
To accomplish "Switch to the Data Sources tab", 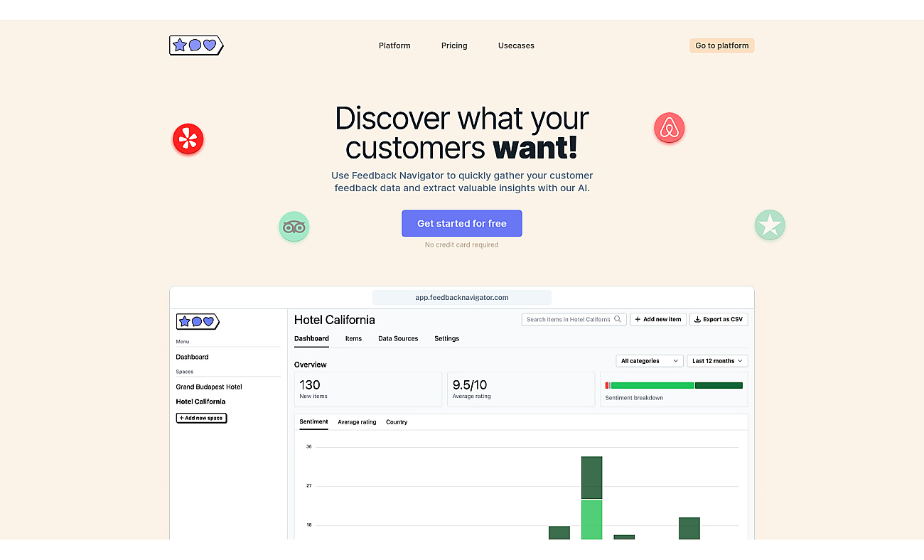I will [398, 338].
